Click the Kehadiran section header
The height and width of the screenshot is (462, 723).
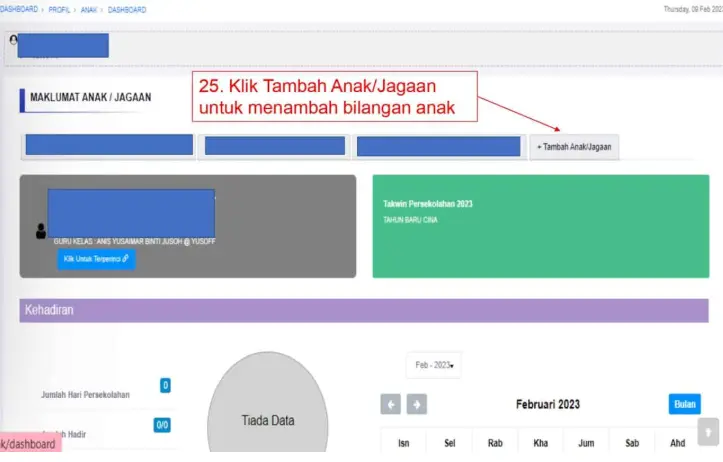[364, 310]
